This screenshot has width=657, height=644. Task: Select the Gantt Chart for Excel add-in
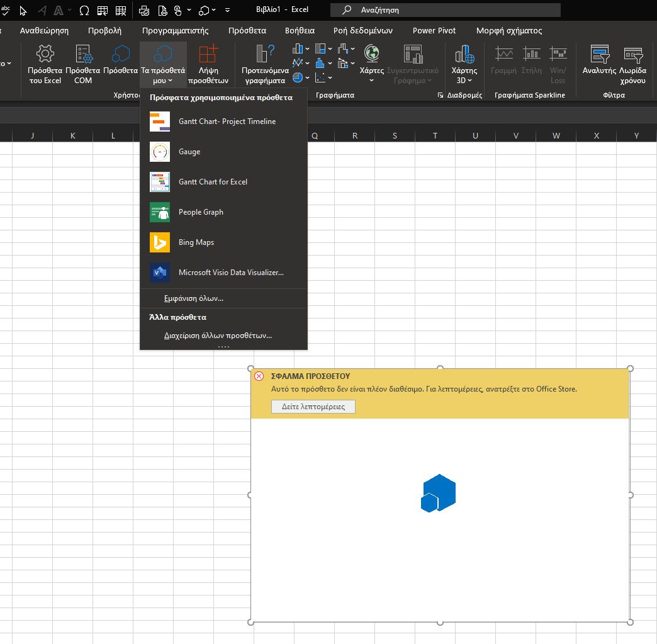point(224,182)
